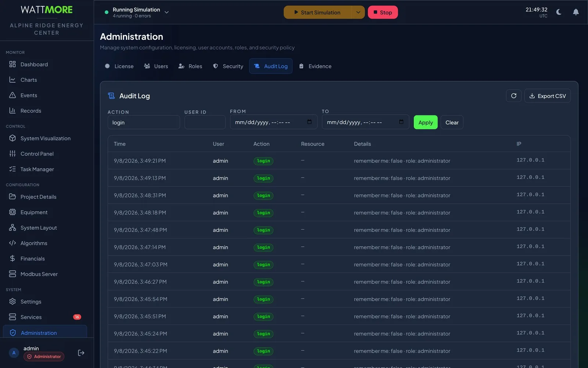Image resolution: width=588 pixels, height=368 pixels.
Task: Click the Administration shield icon
Action: pyautogui.click(x=13, y=333)
